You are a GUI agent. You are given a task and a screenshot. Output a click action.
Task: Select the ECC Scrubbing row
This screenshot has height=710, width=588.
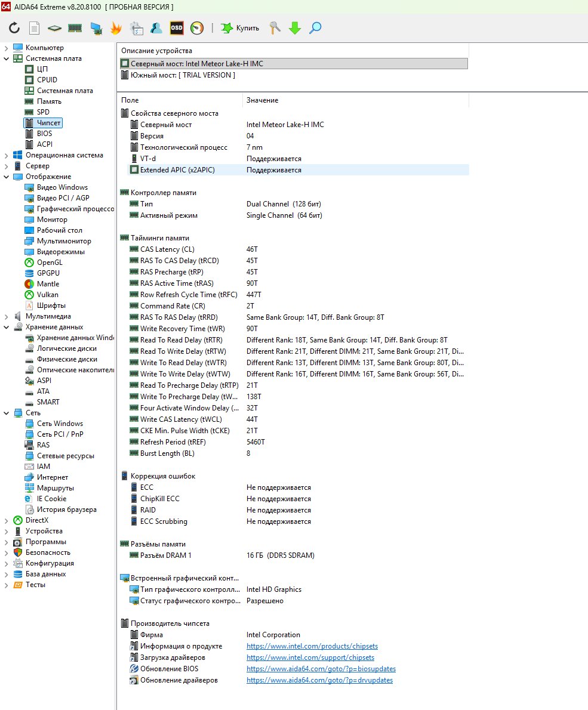click(x=298, y=521)
